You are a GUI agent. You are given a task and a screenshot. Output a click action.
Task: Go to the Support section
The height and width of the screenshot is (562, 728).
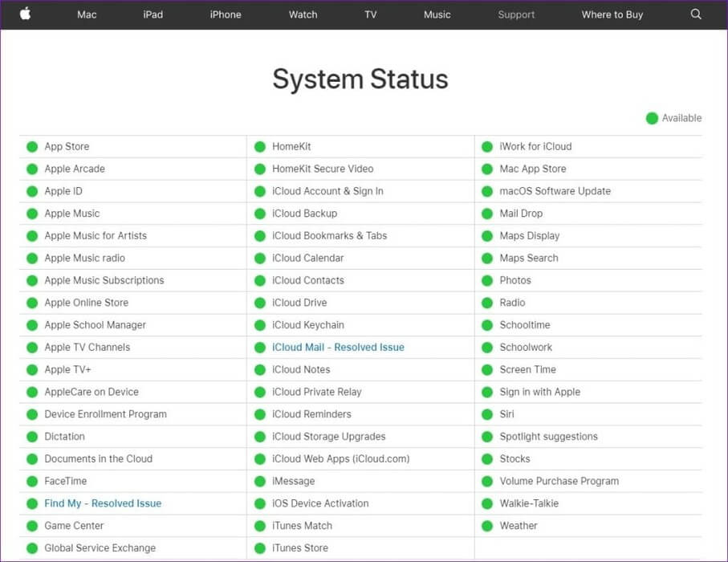point(516,14)
